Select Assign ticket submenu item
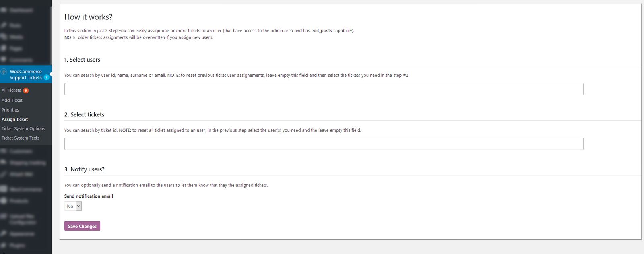Viewport: 644px width, 254px height. coord(15,120)
